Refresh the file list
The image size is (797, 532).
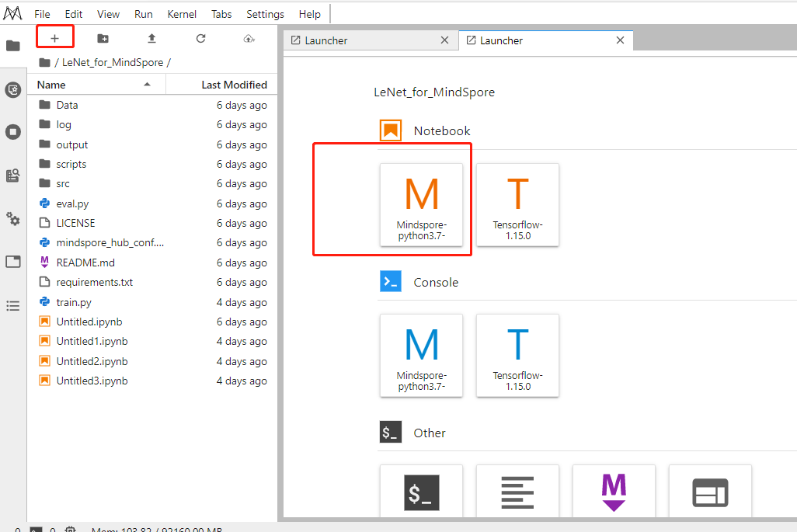200,38
